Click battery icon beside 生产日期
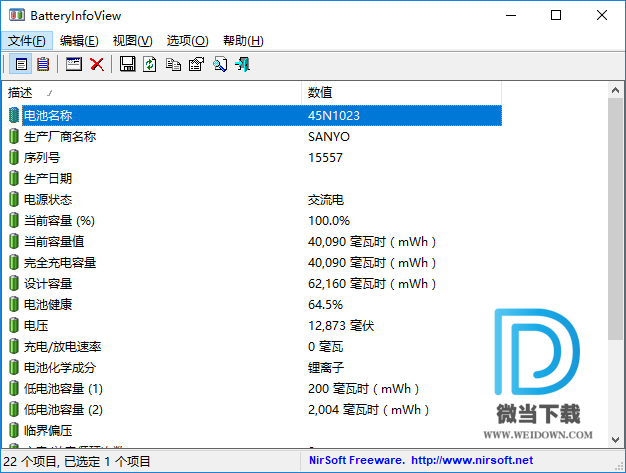 [14, 178]
